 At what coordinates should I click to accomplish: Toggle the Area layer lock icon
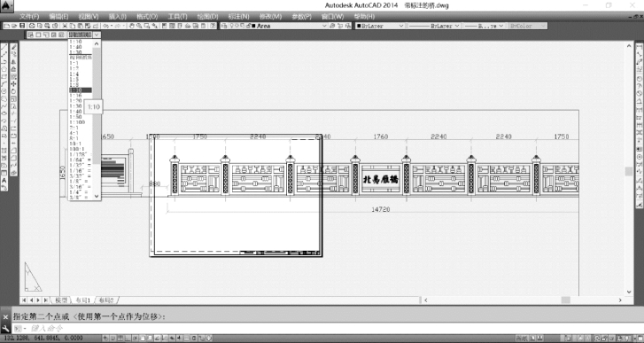(248, 26)
